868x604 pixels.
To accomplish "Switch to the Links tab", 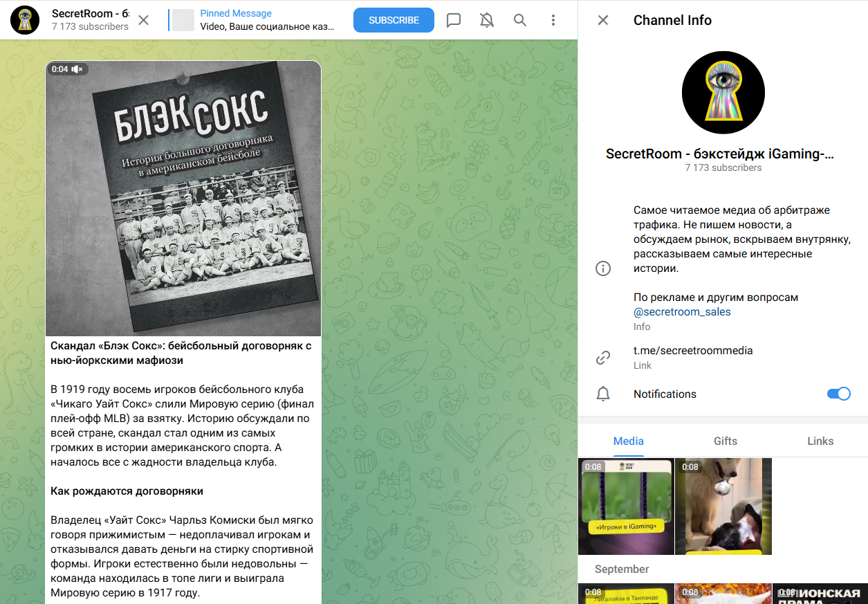I will click(x=820, y=441).
